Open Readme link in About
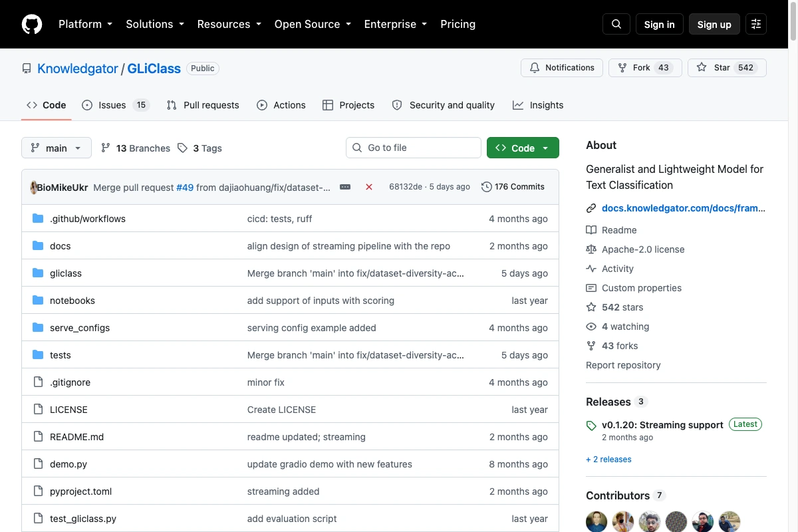798x532 pixels. point(612,230)
